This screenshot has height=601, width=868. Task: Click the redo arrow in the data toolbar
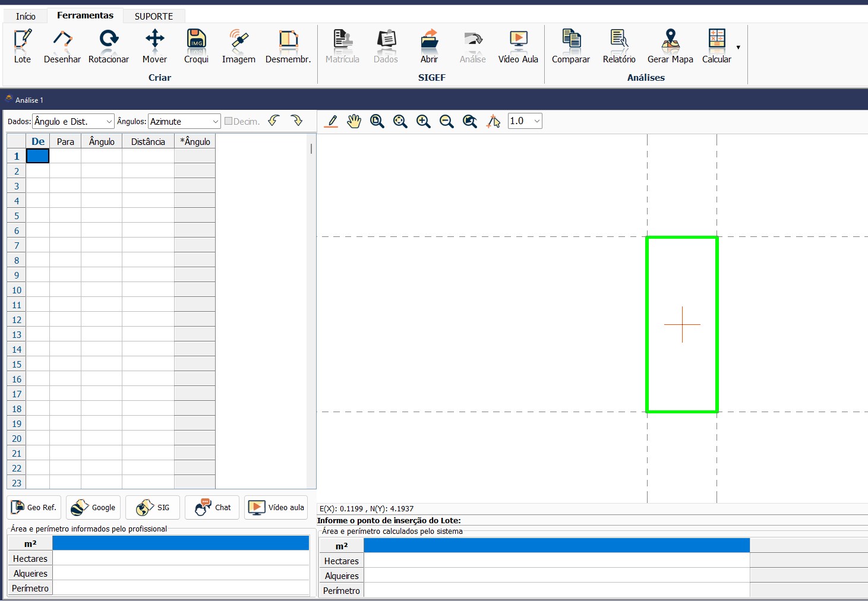[297, 121]
